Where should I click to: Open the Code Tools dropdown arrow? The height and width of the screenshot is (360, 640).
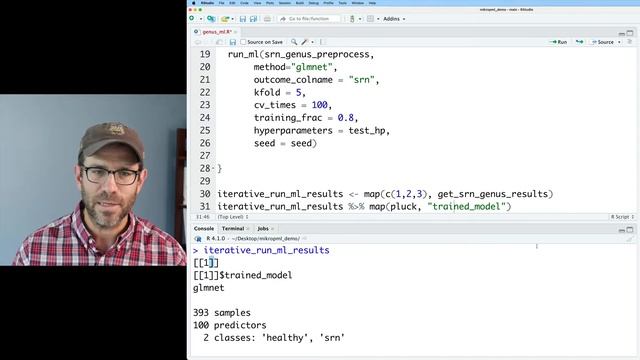coord(313,42)
